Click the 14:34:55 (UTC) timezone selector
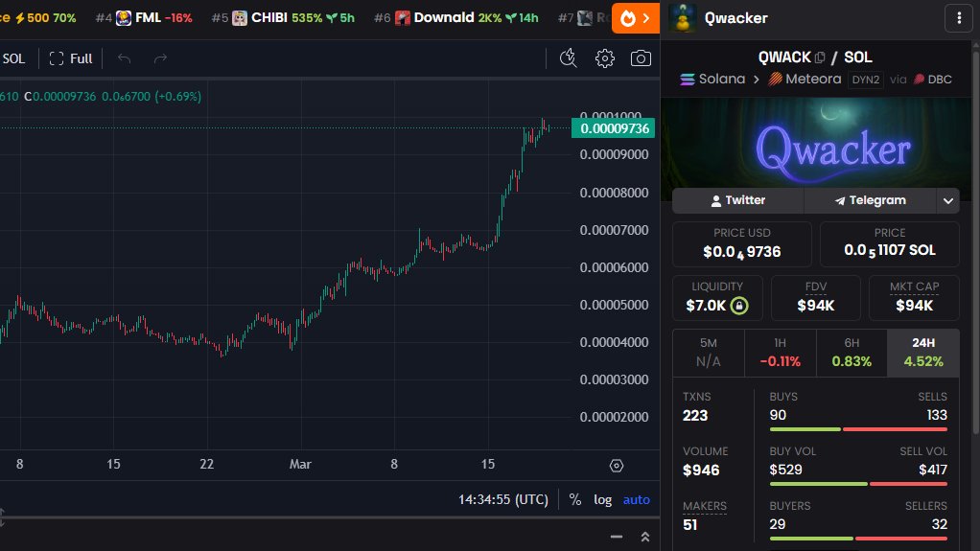The image size is (980, 551). coord(503,500)
